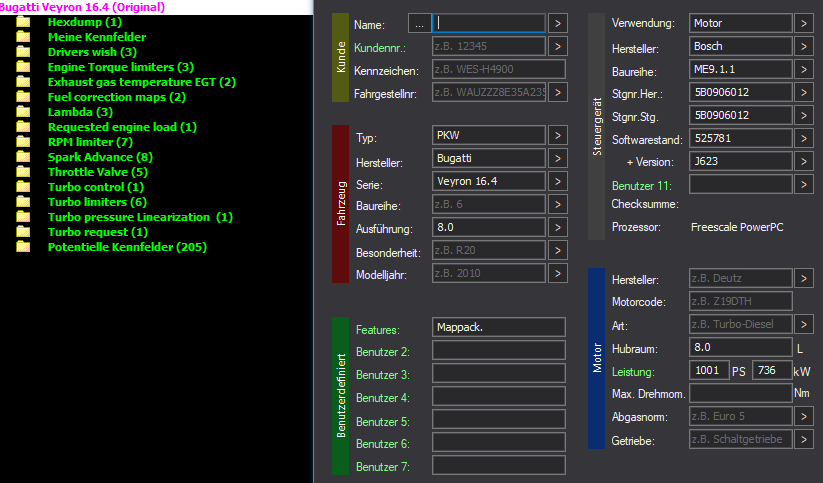Click the Meine Kennfelder folder icon
Viewport: 823px width, 483px height.
coord(23,37)
